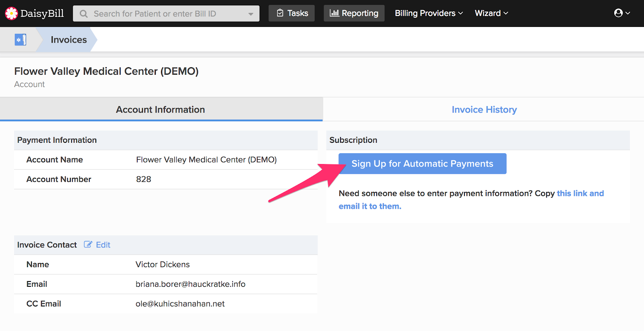Click the Account Name label

click(x=55, y=160)
